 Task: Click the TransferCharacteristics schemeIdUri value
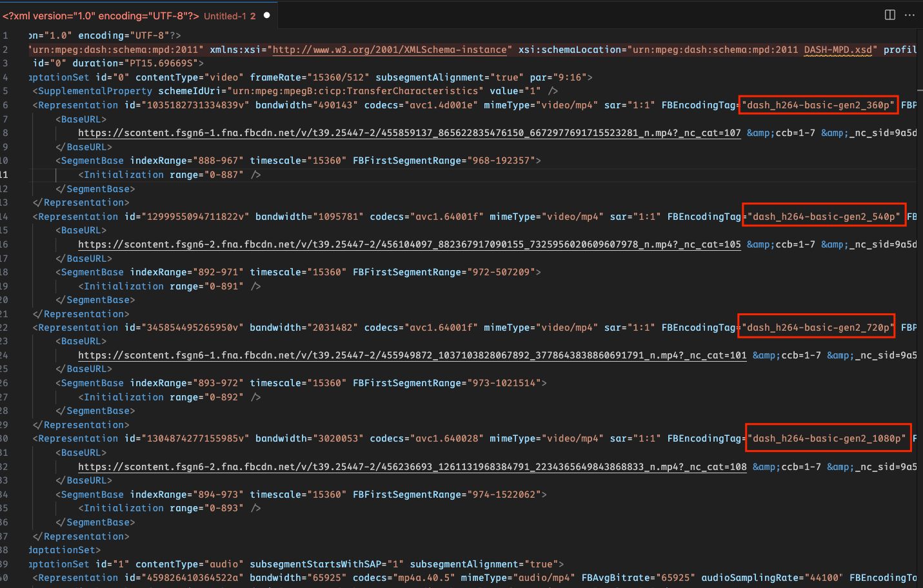[354, 92]
